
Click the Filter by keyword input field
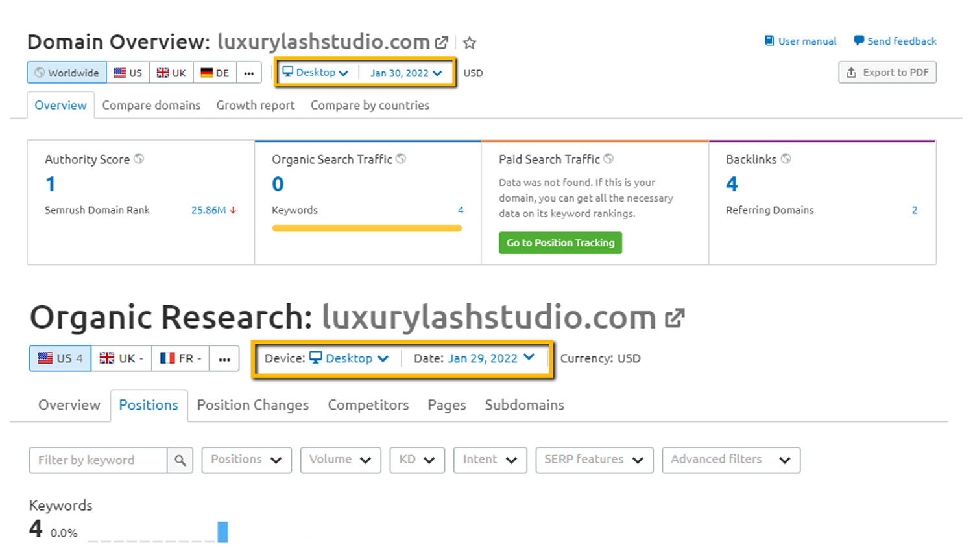tap(98, 460)
